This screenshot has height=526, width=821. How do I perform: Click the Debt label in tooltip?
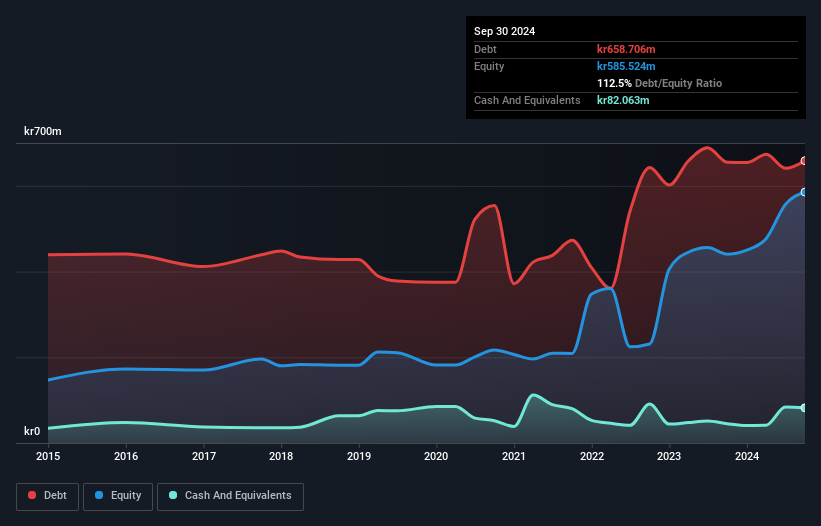point(485,49)
